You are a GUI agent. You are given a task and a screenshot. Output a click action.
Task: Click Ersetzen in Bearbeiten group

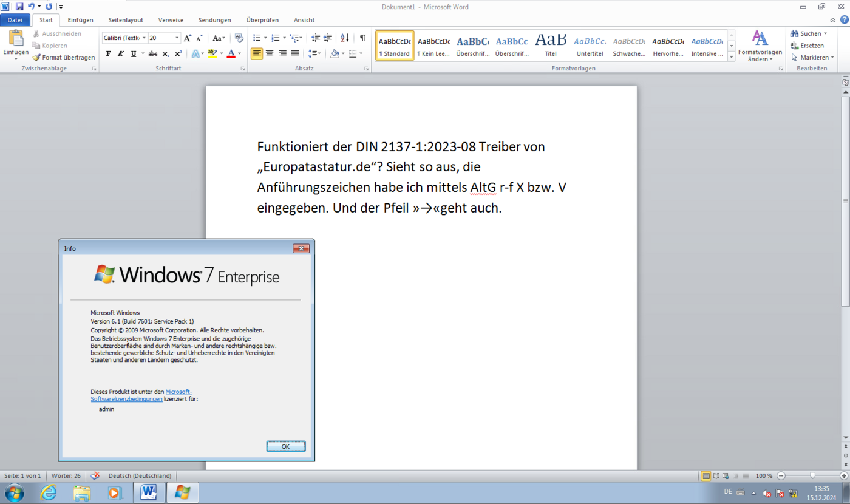807,46
